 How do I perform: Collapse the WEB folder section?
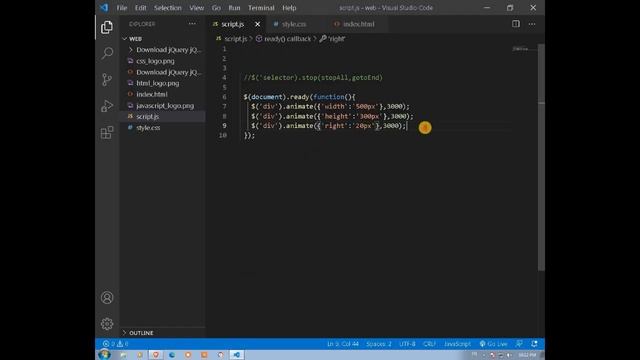pos(135,39)
